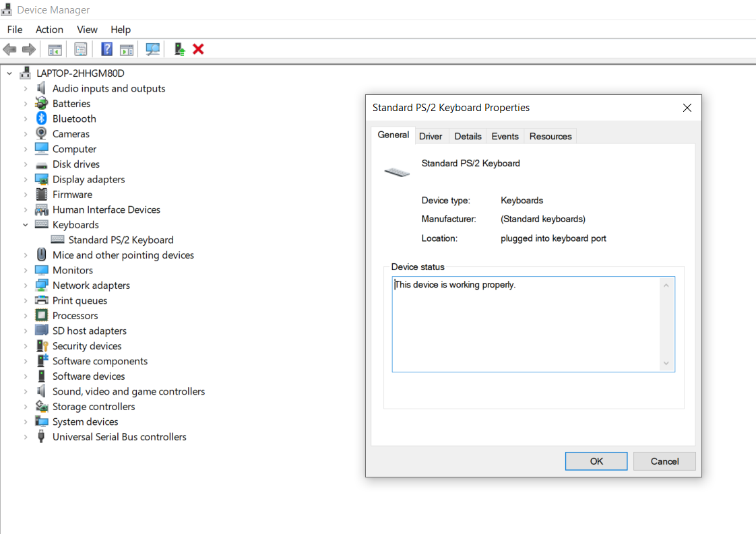Select the Software devices tree label

click(x=89, y=376)
